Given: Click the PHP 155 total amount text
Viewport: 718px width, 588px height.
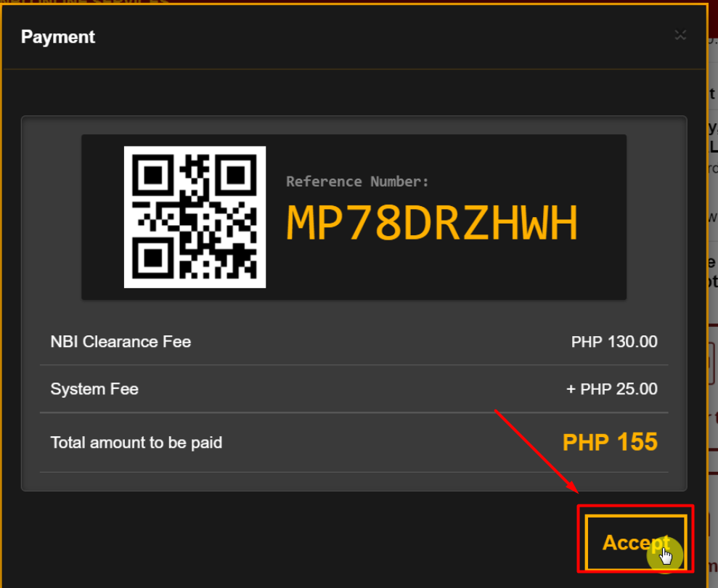Looking at the screenshot, I should (x=609, y=441).
